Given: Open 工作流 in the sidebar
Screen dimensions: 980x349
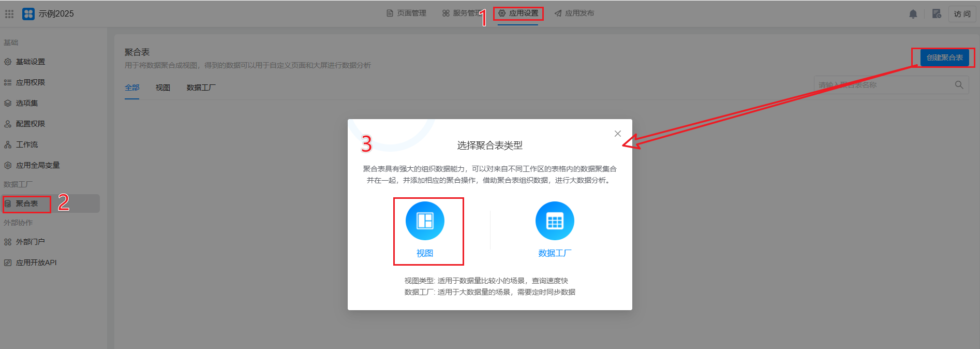Looking at the screenshot, I should click(27, 144).
